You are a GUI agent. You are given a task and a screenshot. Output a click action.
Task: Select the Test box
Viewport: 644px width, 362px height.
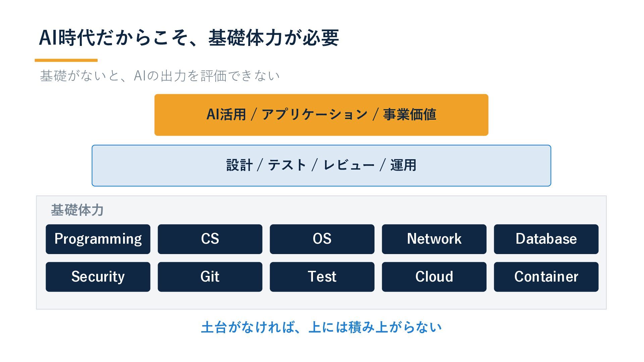(322, 277)
